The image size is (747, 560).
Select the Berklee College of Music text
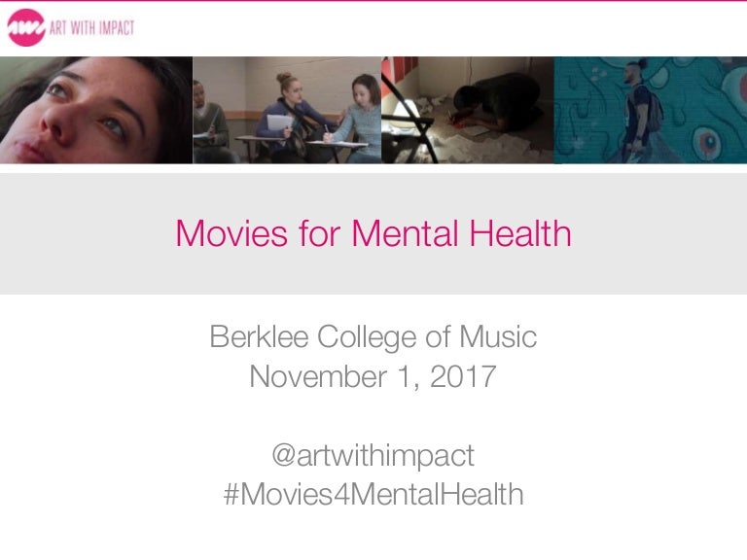click(x=373, y=337)
